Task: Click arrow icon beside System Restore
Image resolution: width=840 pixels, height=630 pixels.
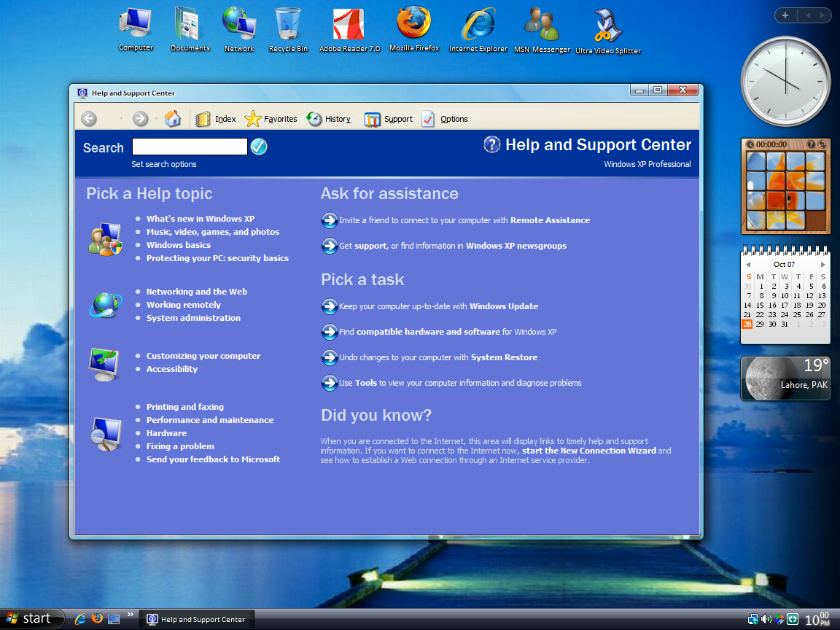Action: pos(329,357)
